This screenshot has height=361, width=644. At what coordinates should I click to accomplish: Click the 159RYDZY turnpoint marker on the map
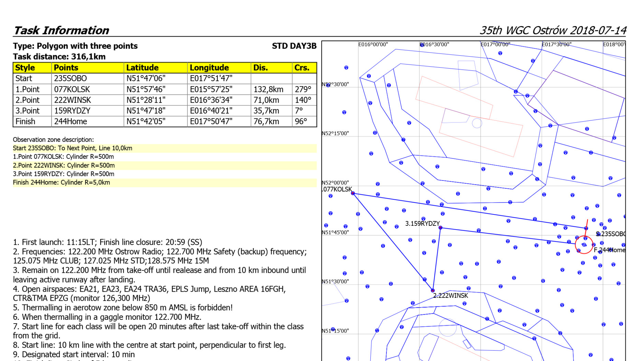(440, 228)
